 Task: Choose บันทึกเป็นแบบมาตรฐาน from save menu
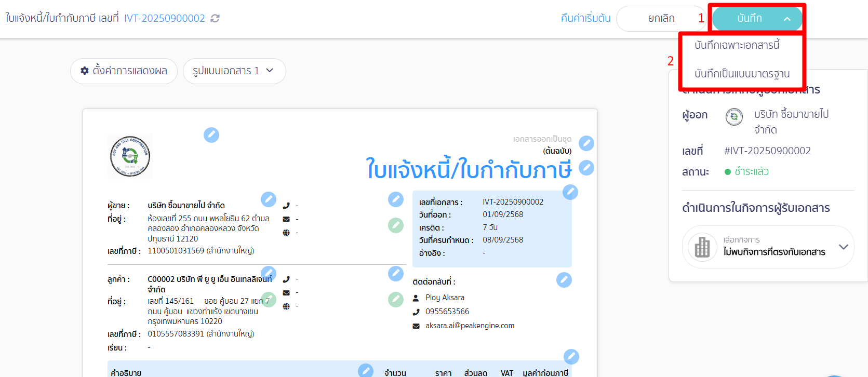pyautogui.click(x=742, y=74)
